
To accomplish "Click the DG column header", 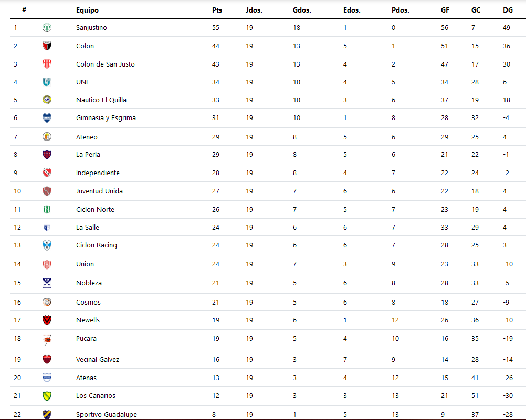I will (x=508, y=10).
